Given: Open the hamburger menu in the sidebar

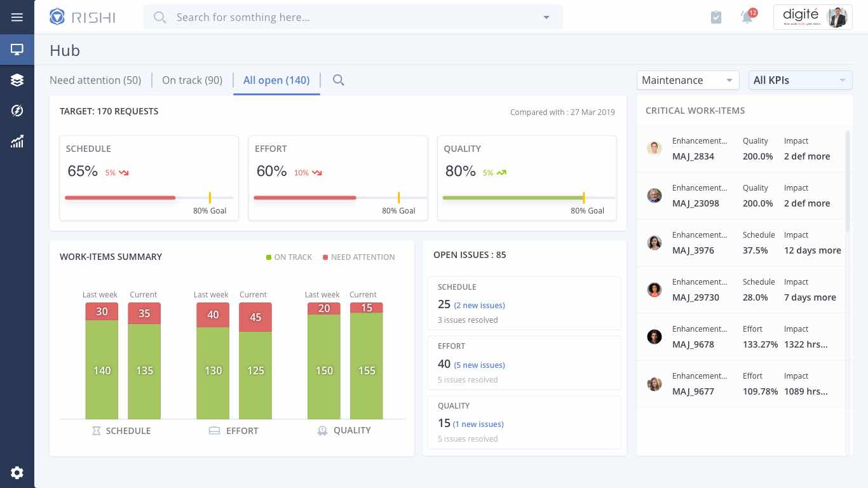Looking at the screenshot, I should (x=17, y=17).
